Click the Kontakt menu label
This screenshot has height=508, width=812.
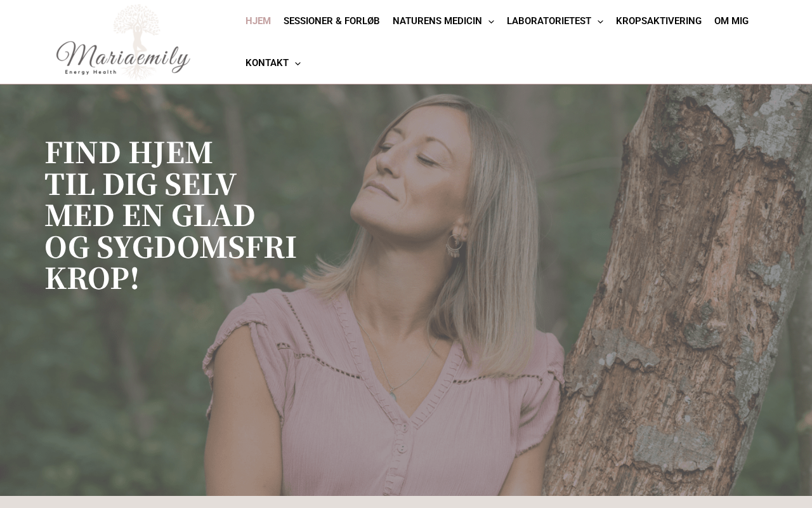(x=267, y=63)
